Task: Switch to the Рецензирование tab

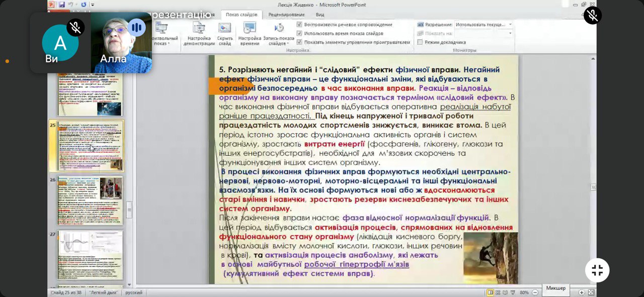Action: pos(286,15)
